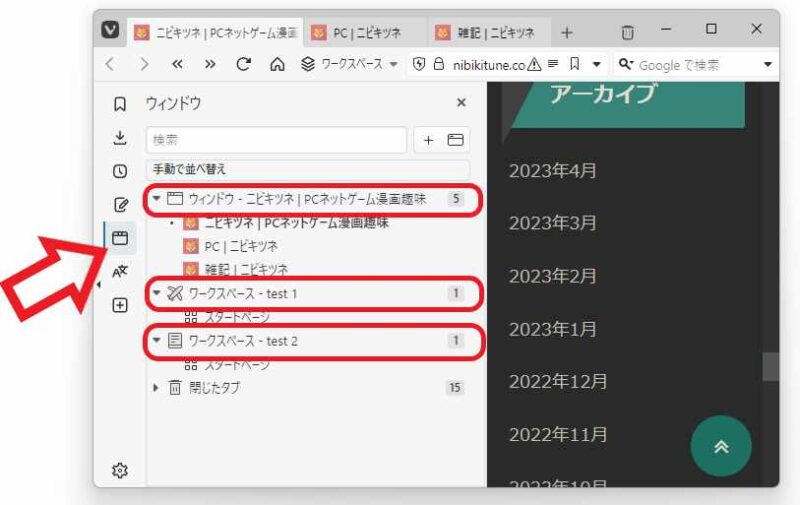Screen dimensions: 800x505
Task: Click the Google search field
Action: pyautogui.click(x=696, y=65)
